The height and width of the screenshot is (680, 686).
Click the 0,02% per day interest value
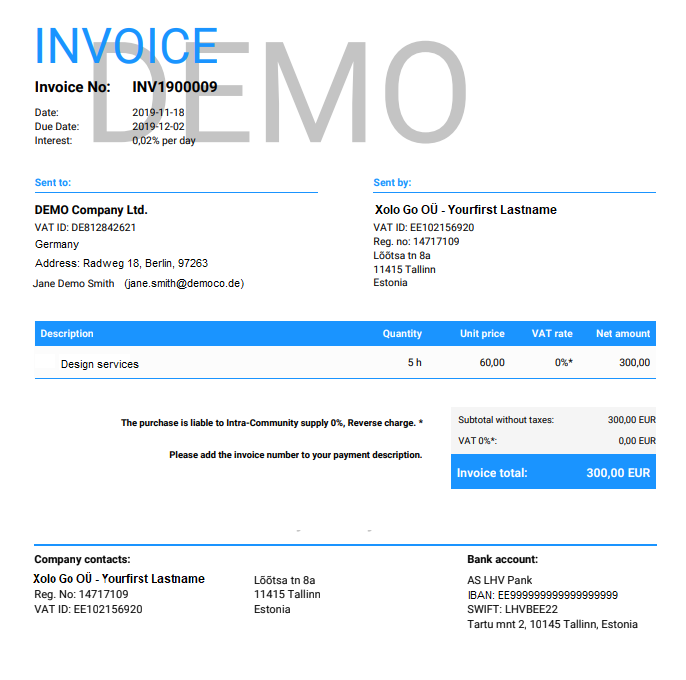pos(164,141)
